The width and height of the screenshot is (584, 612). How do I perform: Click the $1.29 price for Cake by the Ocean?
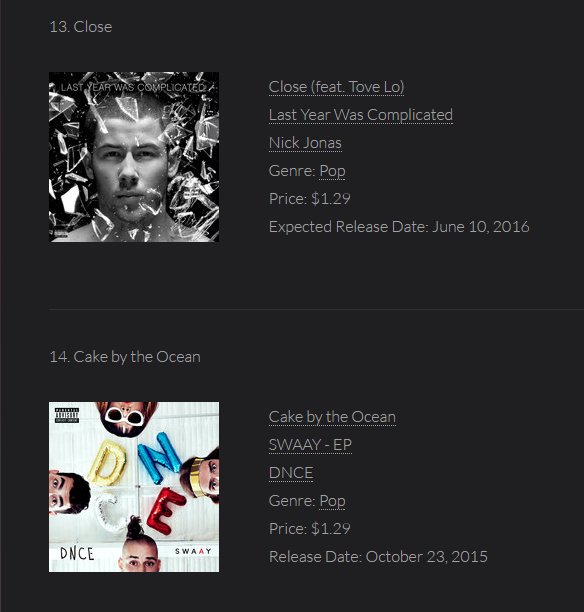[331, 529]
